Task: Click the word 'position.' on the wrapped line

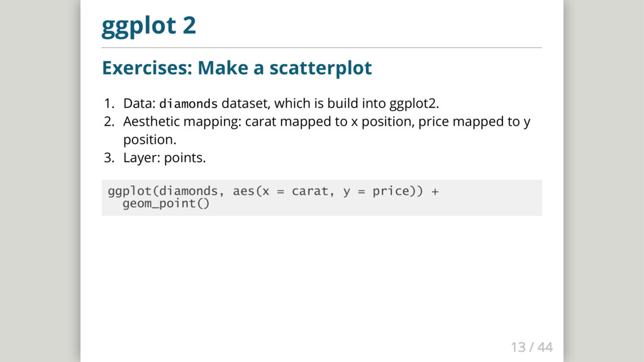Action: [x=150, y=140]
